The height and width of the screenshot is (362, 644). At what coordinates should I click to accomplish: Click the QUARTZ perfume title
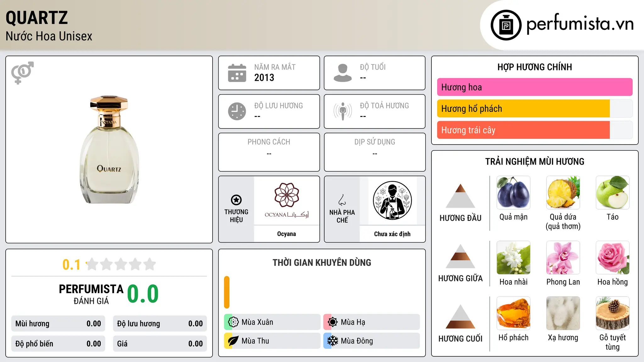[x=37, y=18]
